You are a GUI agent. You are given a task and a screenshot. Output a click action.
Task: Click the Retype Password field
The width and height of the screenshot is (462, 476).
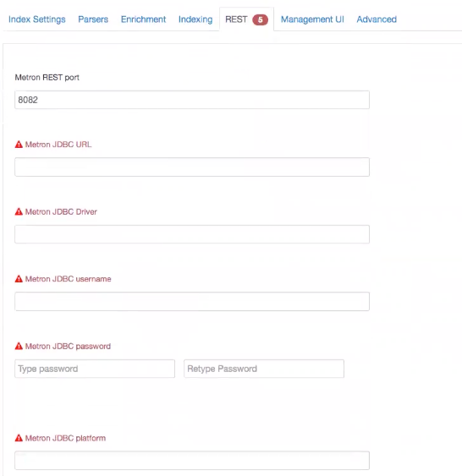point(264,369)
